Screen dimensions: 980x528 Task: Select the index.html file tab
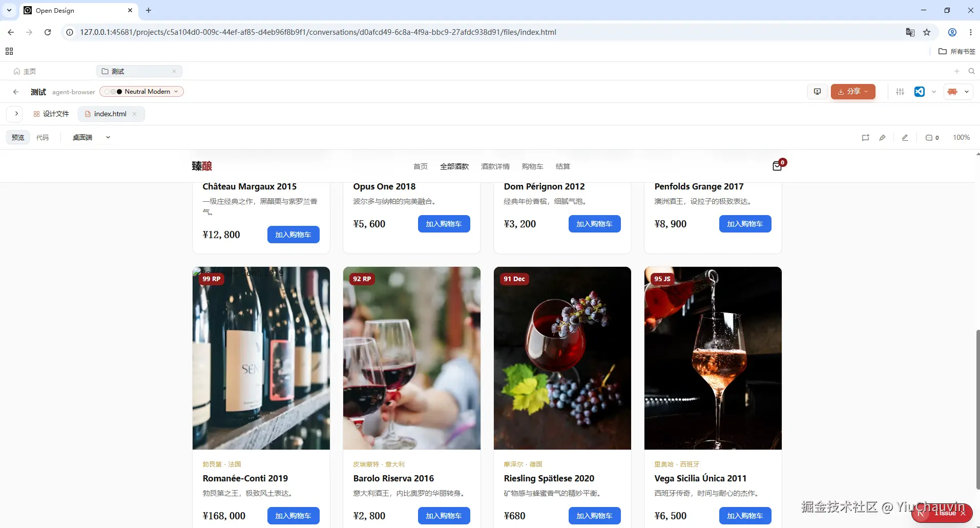[x=111, y=114]
